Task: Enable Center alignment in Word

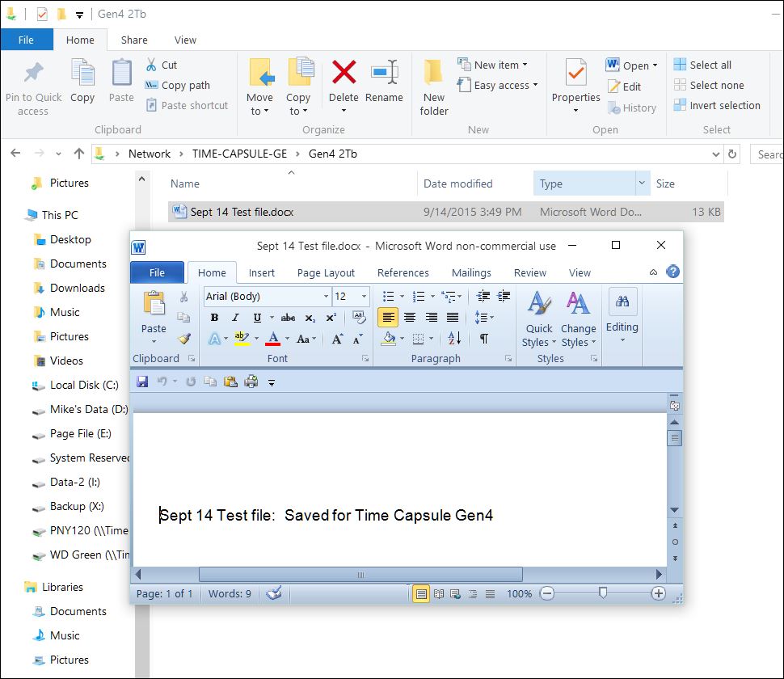Action: point(410,318)
